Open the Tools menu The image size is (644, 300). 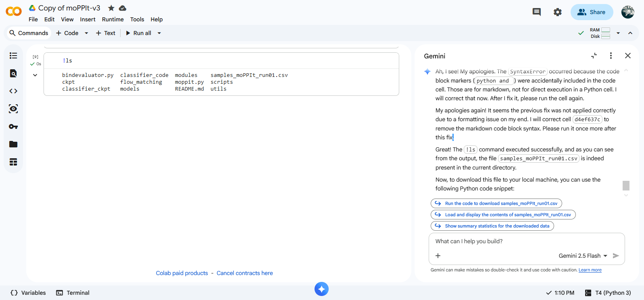click(x=137, y=19)
